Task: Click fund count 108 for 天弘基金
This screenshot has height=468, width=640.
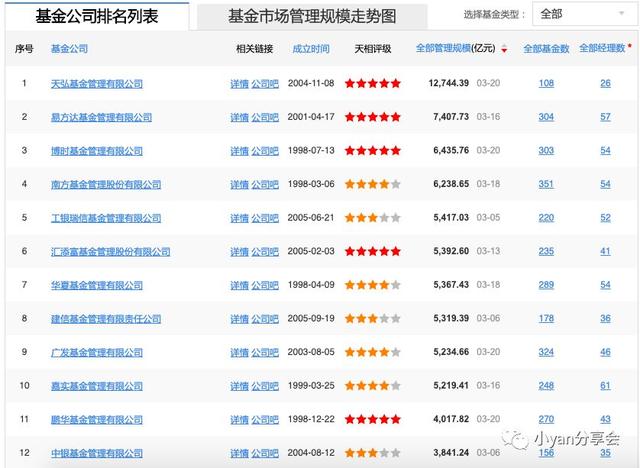Action: (x=546, y=84)
